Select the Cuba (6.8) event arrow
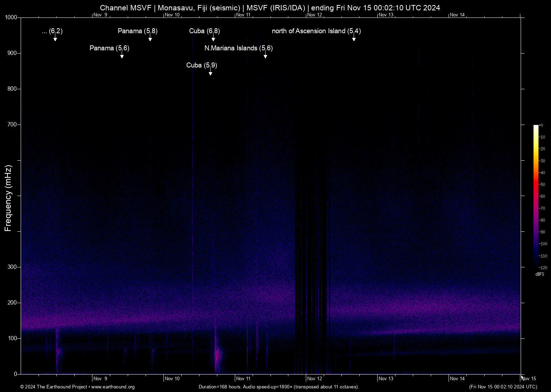 (x=213, y=38)
